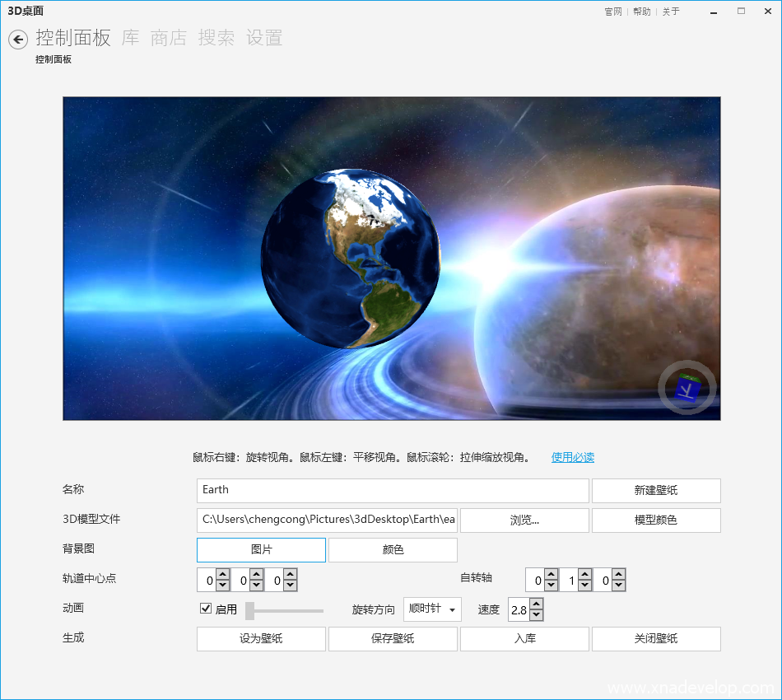Decrease the second orbit center value
The image size is (782, 700).
pyautogui.click(x=256, y=586)
